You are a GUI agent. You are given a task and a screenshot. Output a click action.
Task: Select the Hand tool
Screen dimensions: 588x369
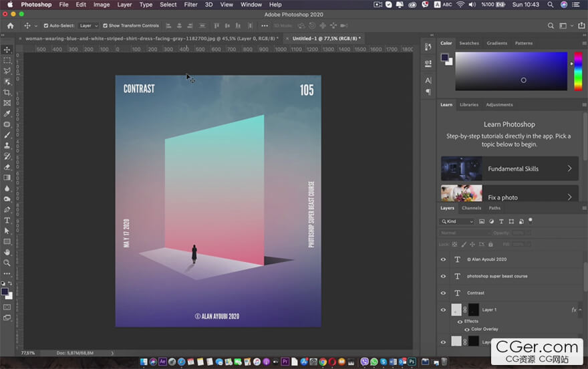pyautogui.click(x=7, y=253)
